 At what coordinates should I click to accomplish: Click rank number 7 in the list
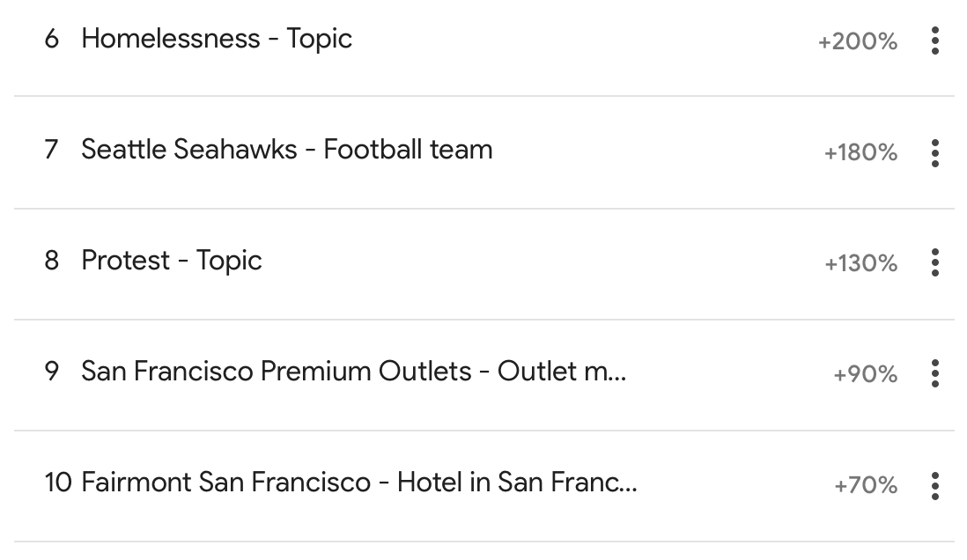tap(52, 150)
